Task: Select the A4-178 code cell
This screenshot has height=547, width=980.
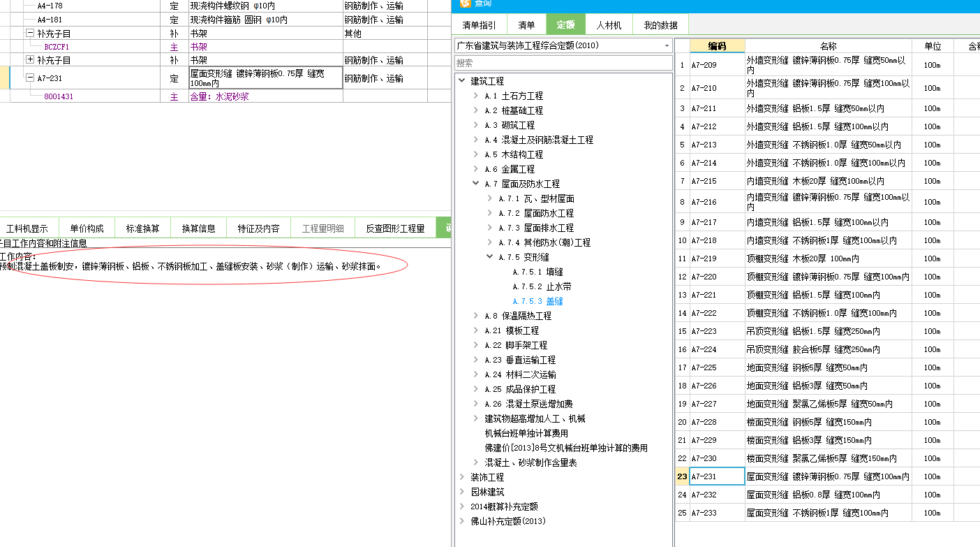Action: [x=50, y=6]
